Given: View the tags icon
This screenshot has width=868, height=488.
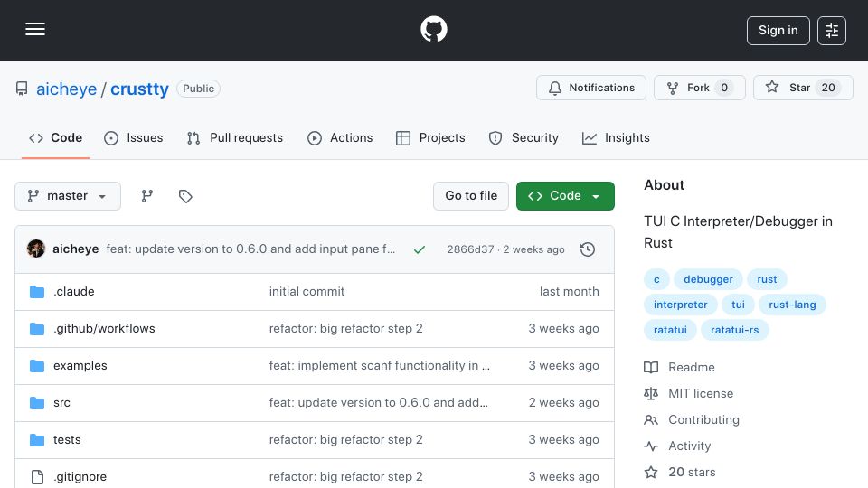Looking at the screenshot, I should [x=185, y=196].
